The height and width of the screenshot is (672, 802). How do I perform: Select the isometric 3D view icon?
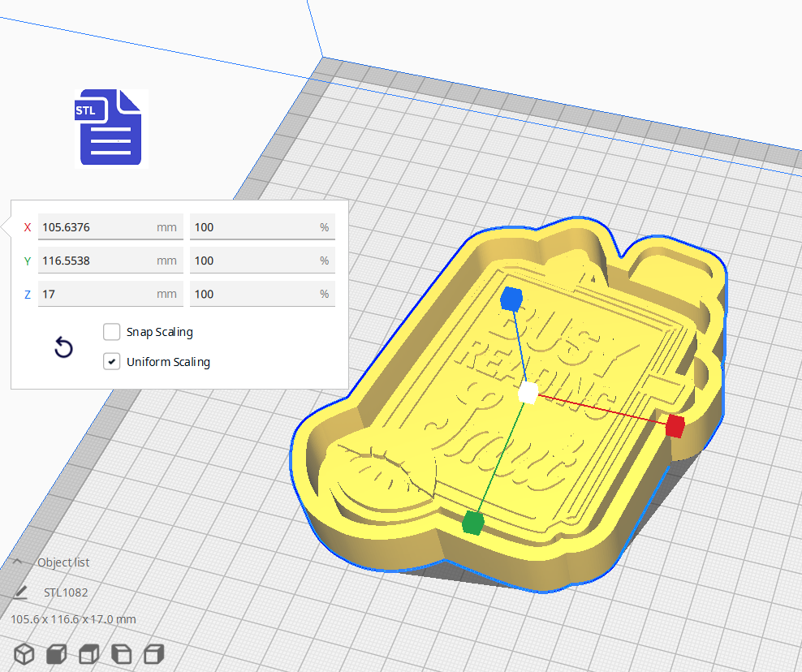(x=24, y=654)
